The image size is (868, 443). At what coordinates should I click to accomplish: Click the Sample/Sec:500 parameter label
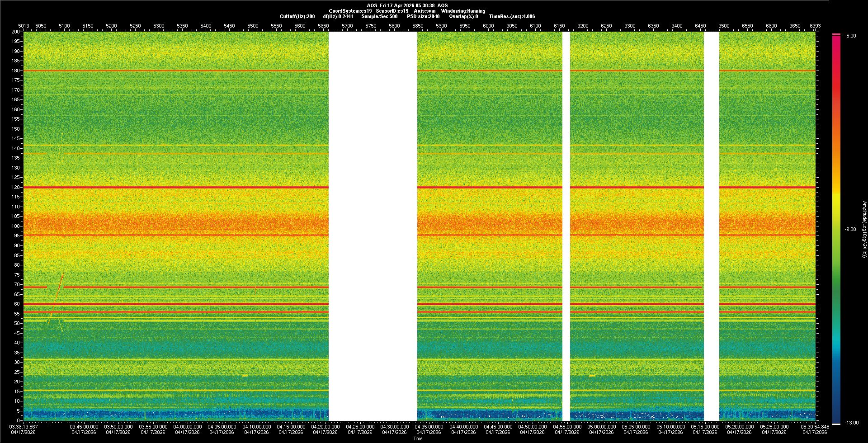(379, 16)
